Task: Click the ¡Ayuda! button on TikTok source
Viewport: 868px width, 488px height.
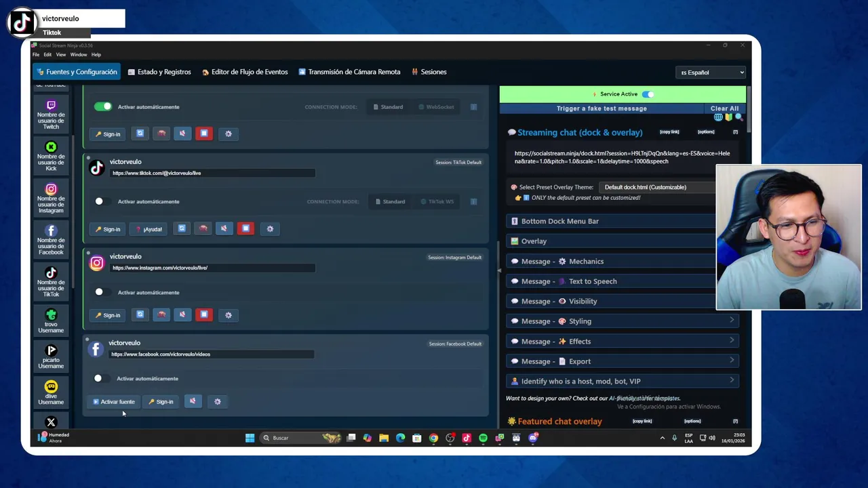Action: click(149, 229)
